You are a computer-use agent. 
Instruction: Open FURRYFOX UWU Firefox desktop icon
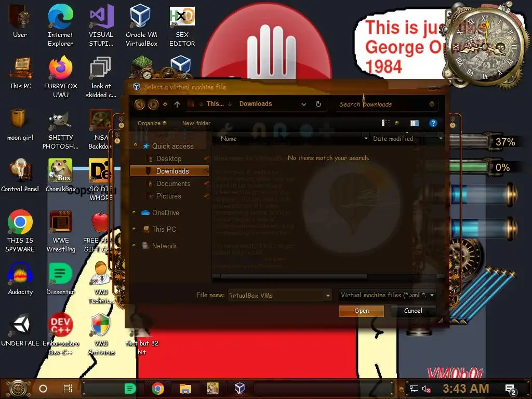pos(60,77)
